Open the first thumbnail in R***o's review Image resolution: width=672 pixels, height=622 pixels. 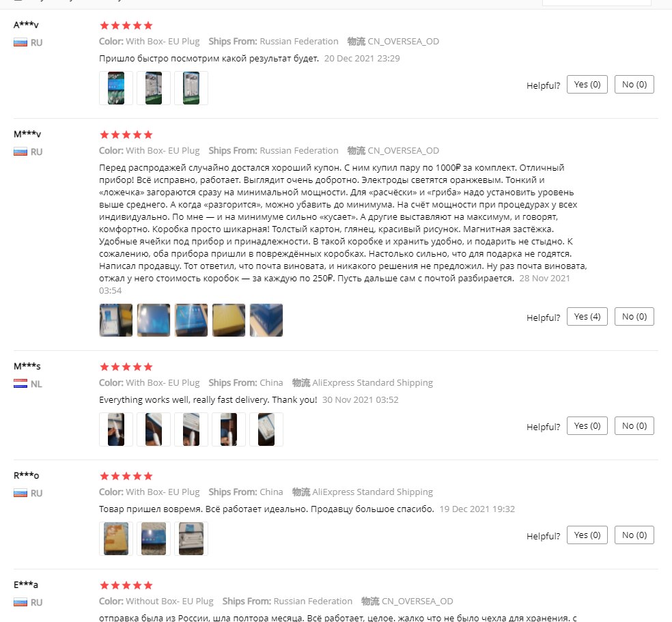pyautogui.click(x=116, y=539)
